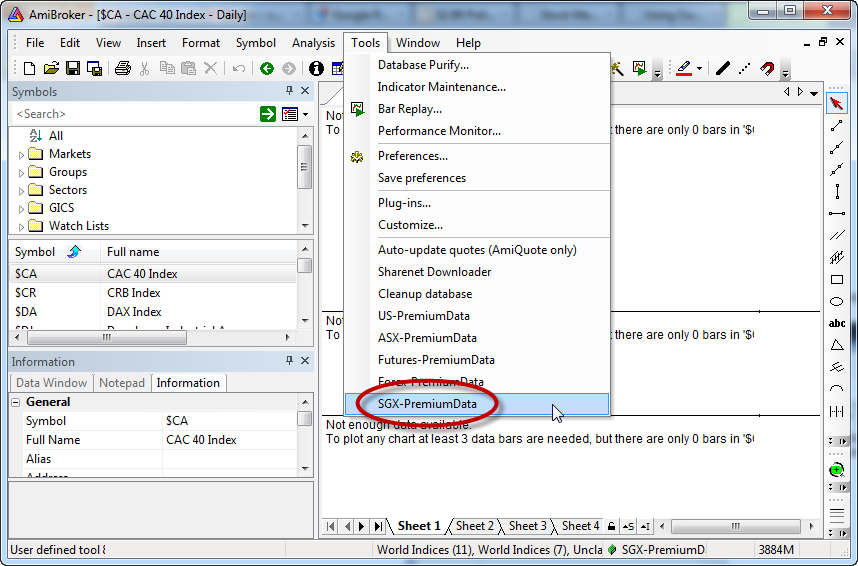This screenshot has width=858, height=566.
Task: Click the dotted line style icon
Action: [745, 68]
